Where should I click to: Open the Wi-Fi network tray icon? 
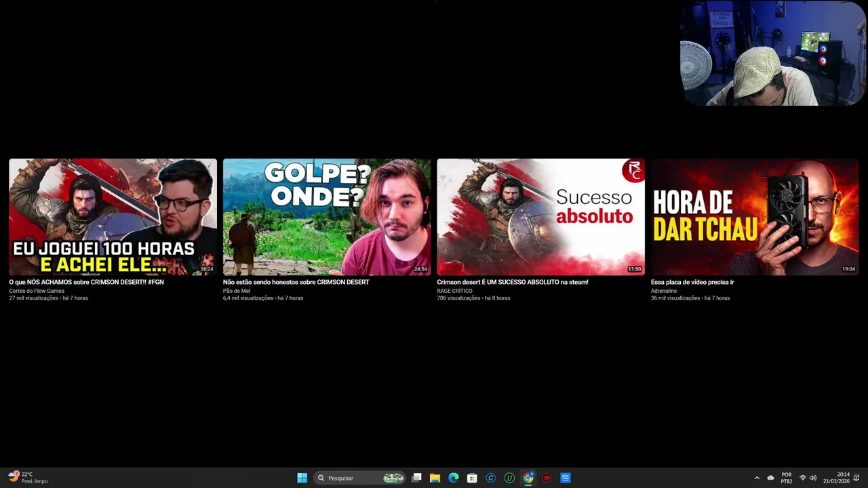(803, 478)
